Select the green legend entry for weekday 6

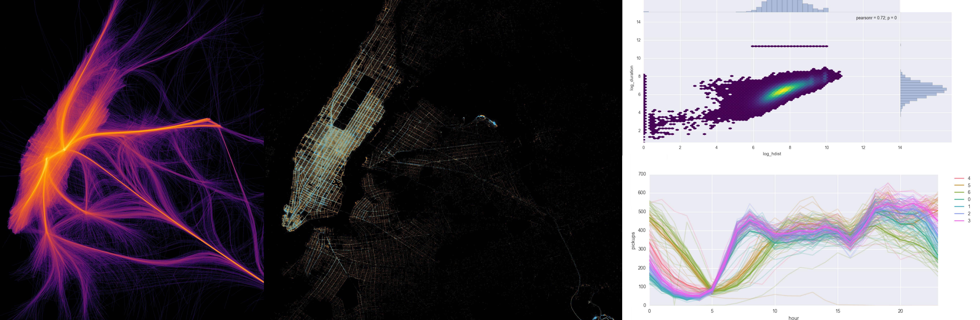point(959,192)
